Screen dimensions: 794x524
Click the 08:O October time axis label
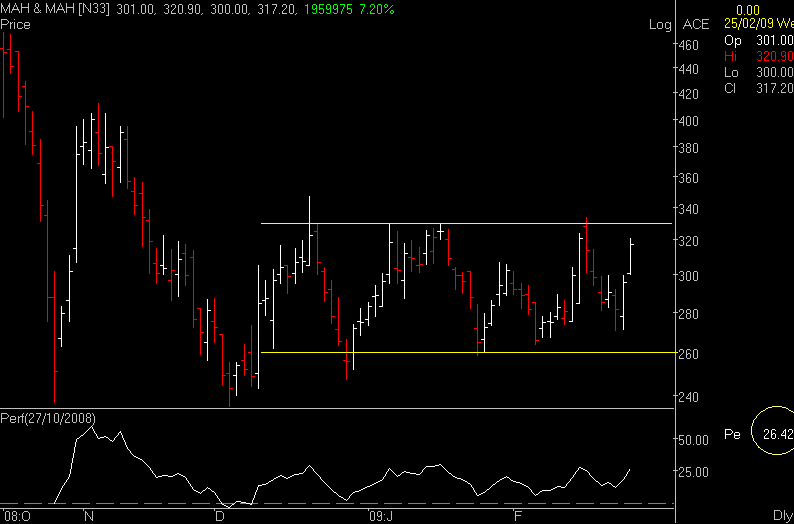click(17, 516)
